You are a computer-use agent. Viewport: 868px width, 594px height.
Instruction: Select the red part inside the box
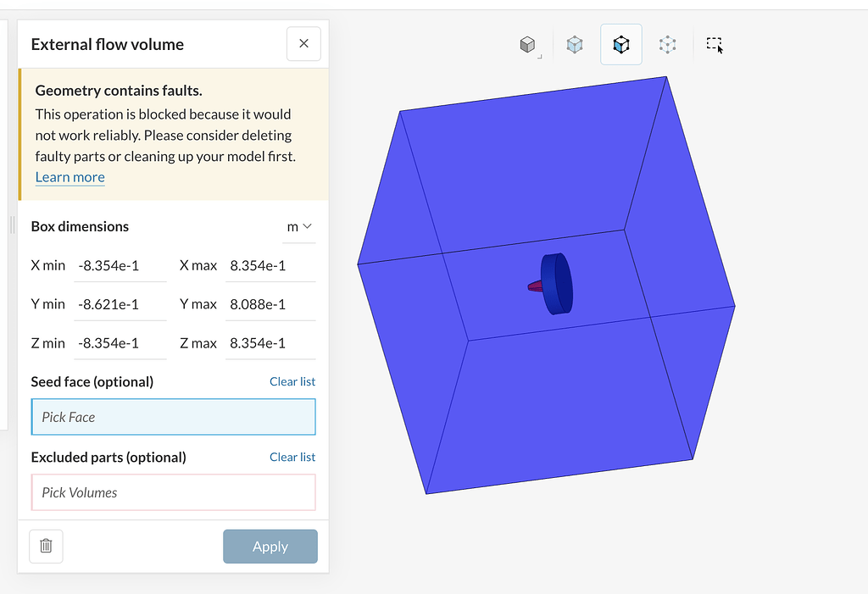534,286
